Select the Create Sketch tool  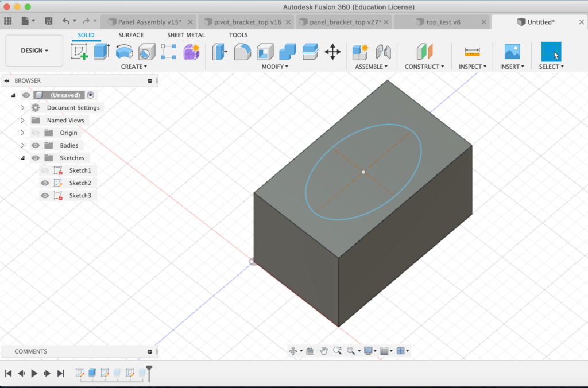(79, 52)
